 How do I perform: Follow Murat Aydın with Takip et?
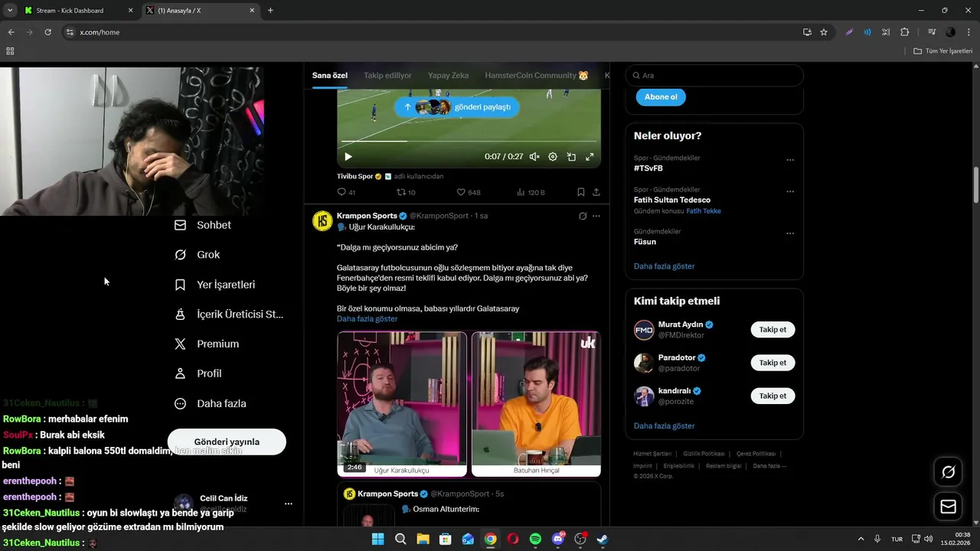pos(773,330)
